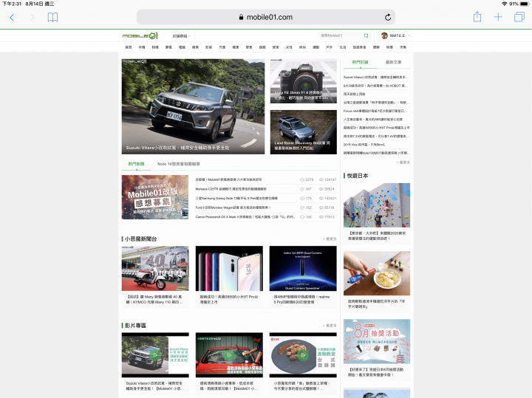Viewport: 532px width, 398px height.
Task: Open 手機 category in navigation
Action: click(142, 47)
